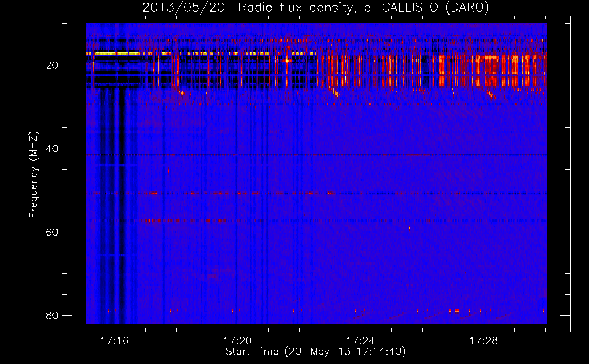
Task: Click the 'Frequency (MHZ)' axis label
Action: point(33,175)
